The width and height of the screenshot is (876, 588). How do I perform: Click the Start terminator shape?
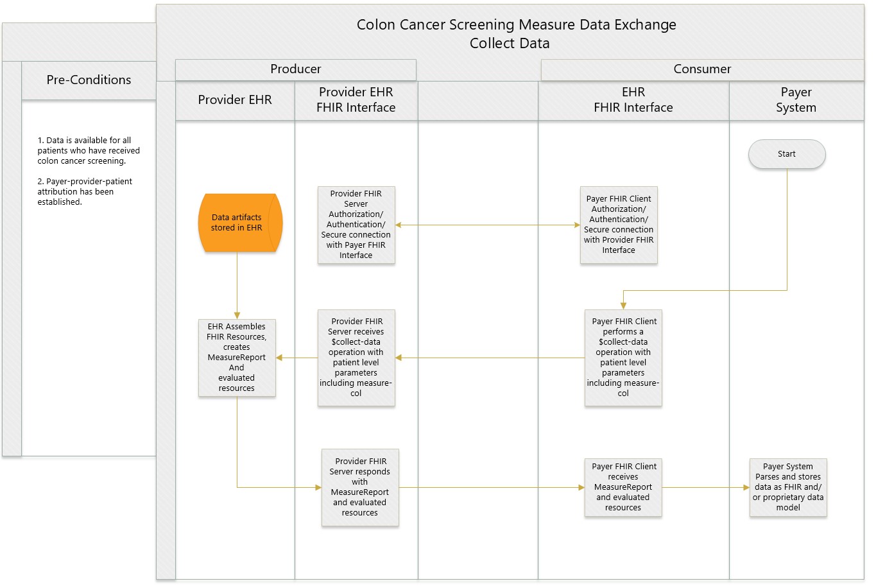786,154
